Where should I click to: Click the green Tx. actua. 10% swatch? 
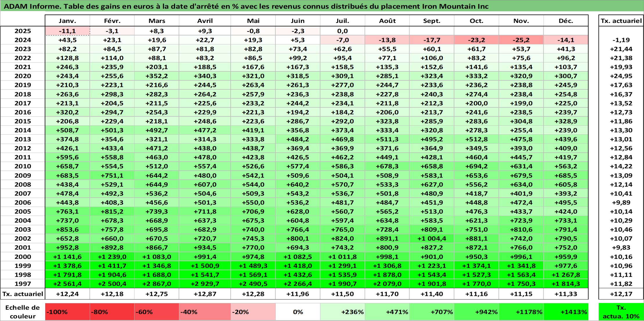[x=621, y=312]
